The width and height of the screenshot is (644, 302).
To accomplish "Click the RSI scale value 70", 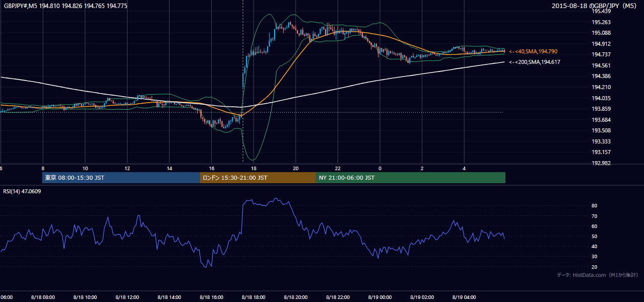I will 595,216.
